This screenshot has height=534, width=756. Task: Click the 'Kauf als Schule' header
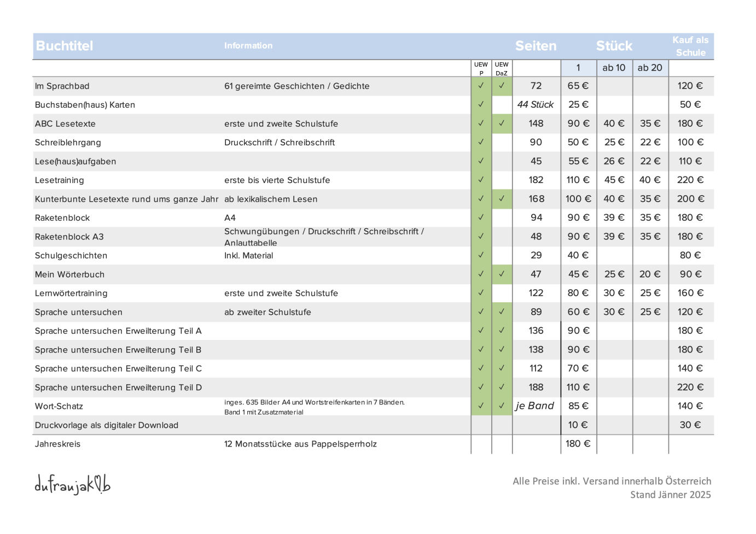(x=690, y=46)
